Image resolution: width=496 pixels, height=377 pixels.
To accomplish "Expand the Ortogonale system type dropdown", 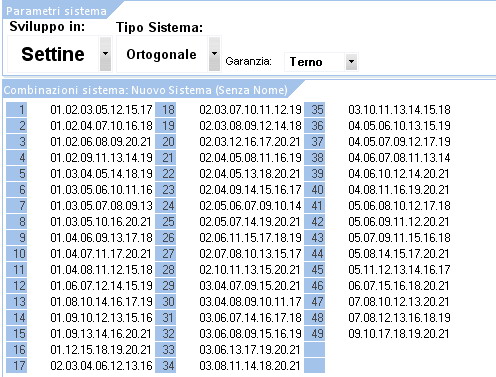I will coord(214,54).
